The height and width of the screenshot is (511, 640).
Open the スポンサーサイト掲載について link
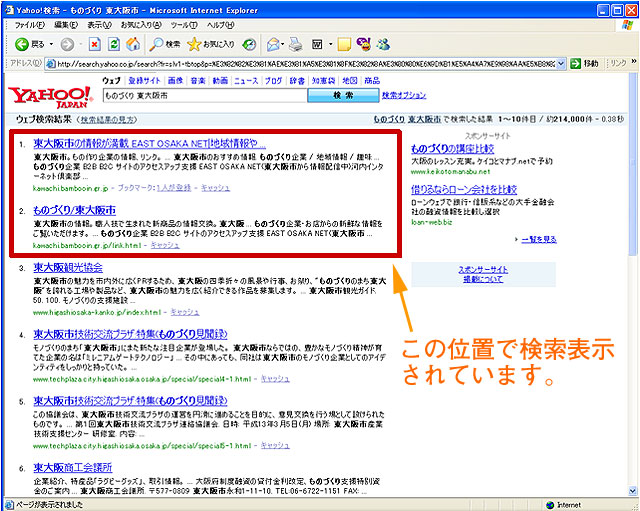click(483, 274)
